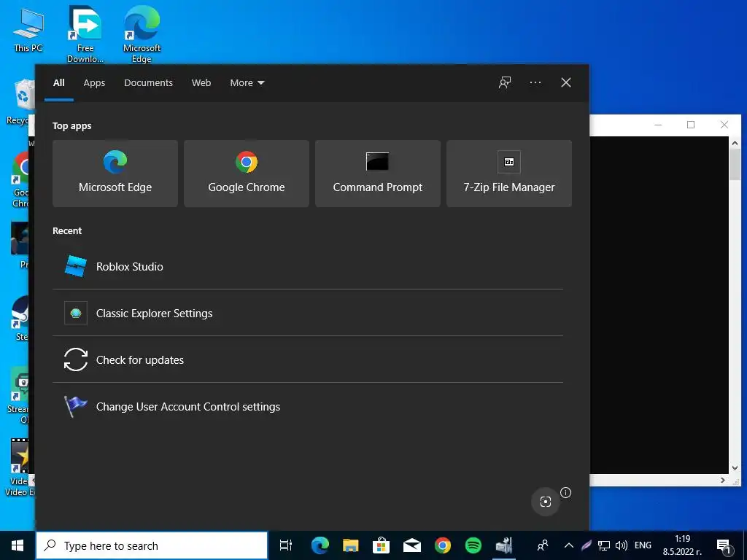
Task: Click the active app icon on taskbar
Action: coord(503,545)
